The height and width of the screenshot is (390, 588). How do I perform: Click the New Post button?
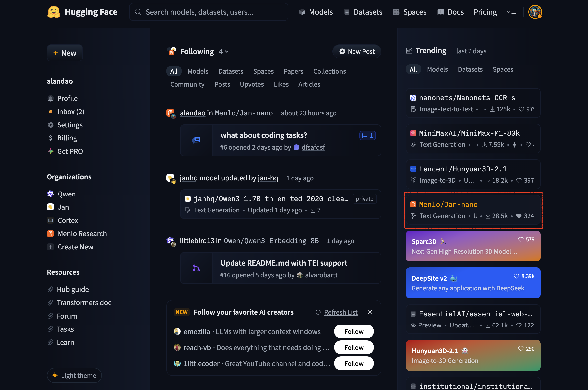(357, 52)
